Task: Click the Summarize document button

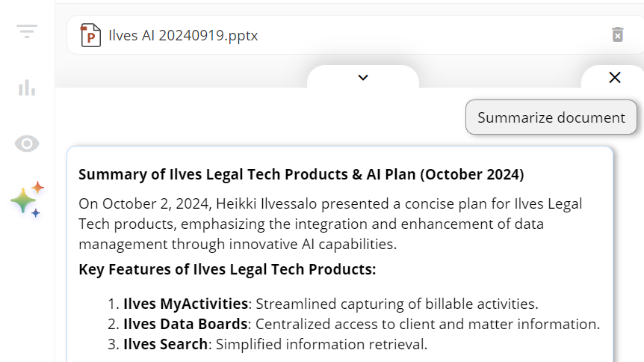Action: pos(551,117)
